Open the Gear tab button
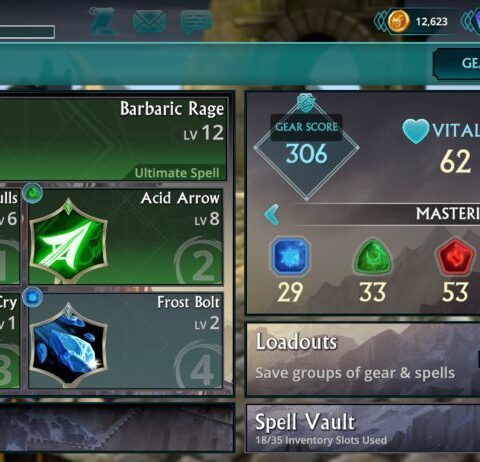480x462 pixels. pyautogui.click(x=457, y=63)
